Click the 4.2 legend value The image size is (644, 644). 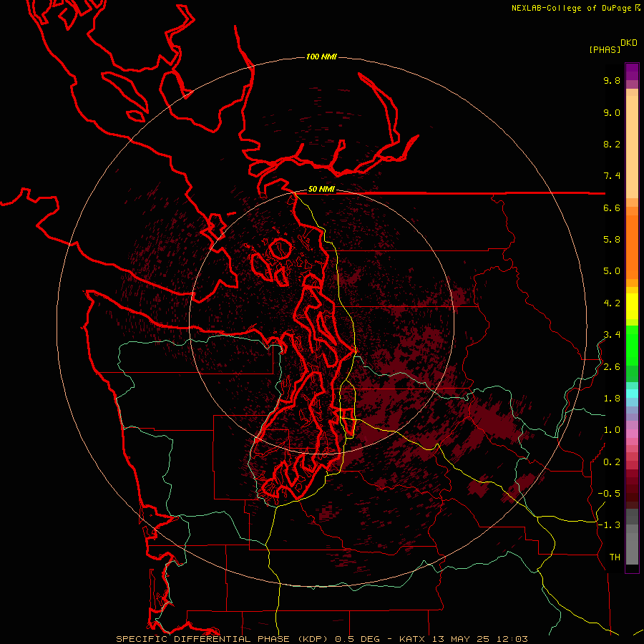[612, 303]
